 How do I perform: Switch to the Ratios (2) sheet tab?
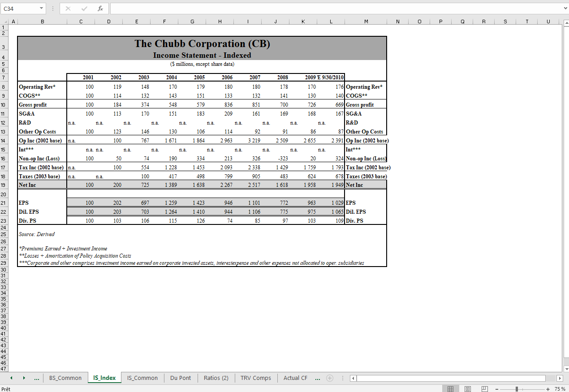(216, 378)
